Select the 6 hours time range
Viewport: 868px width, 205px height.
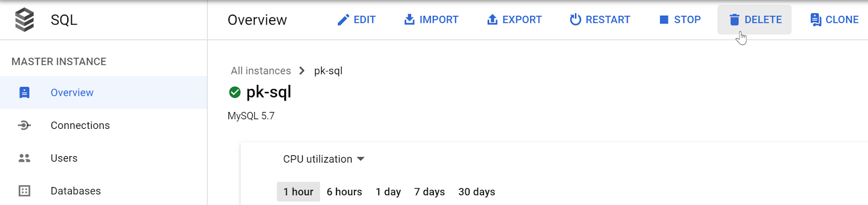tap(344, 191)
